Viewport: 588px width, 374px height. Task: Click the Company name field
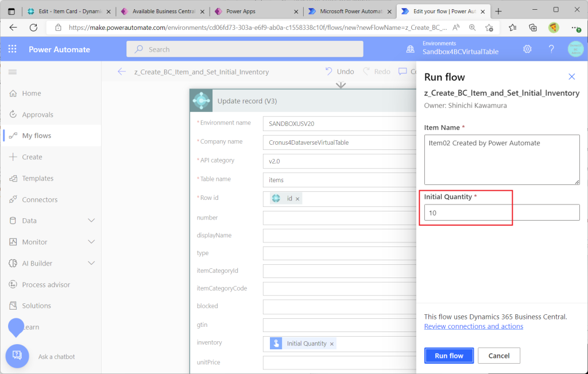(339, 142)
